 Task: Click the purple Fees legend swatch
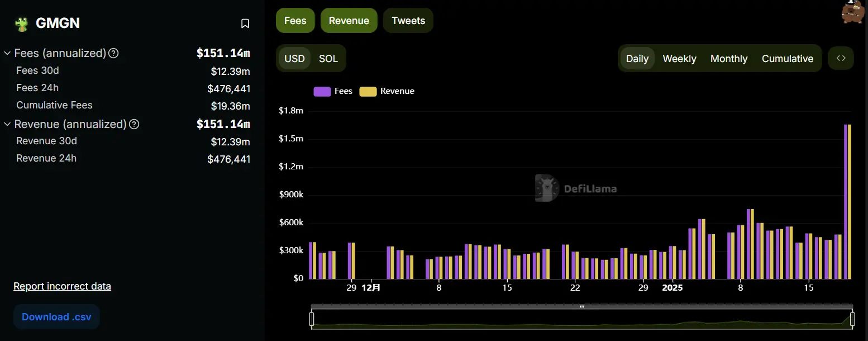(322, 91)
